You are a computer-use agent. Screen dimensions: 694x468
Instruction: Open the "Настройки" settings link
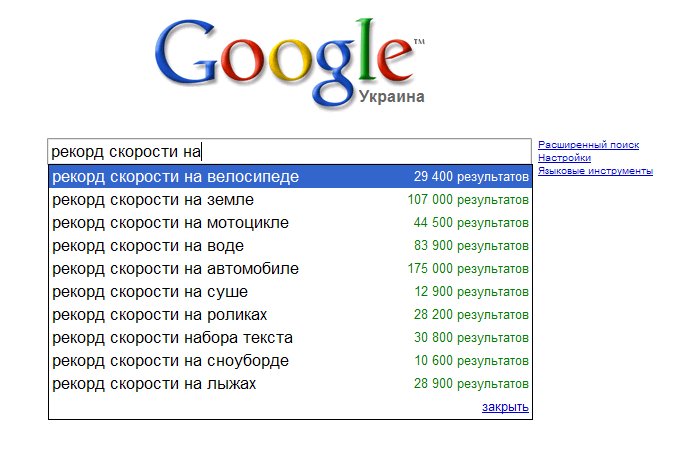(x=564, y=158)
